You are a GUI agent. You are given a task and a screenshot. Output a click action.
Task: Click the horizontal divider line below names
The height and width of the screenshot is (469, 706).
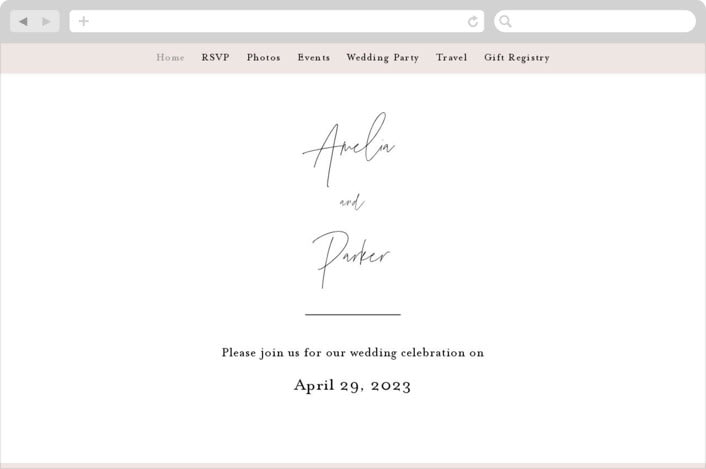point(353,314)
